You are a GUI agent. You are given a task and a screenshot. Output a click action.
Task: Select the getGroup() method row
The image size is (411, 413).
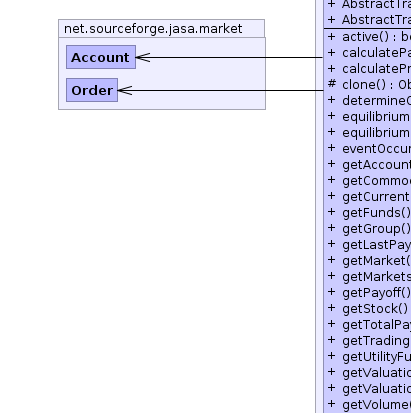coord(368,229)
